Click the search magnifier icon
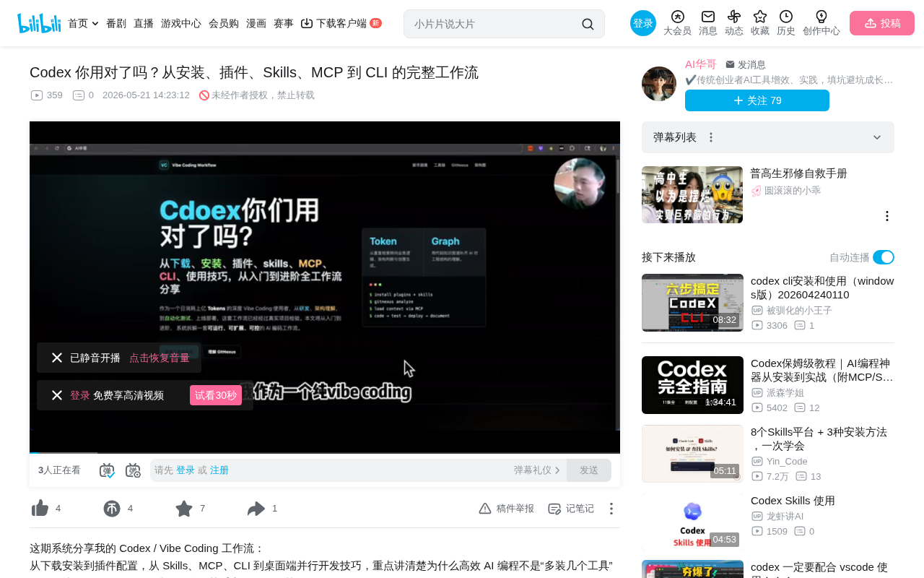 (x=588, y=24)
